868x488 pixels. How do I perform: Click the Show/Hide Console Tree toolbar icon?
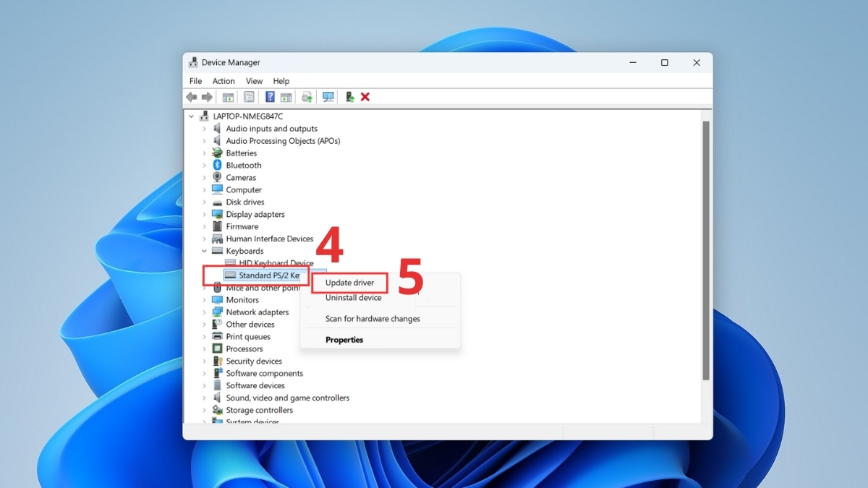click(228, 96)
